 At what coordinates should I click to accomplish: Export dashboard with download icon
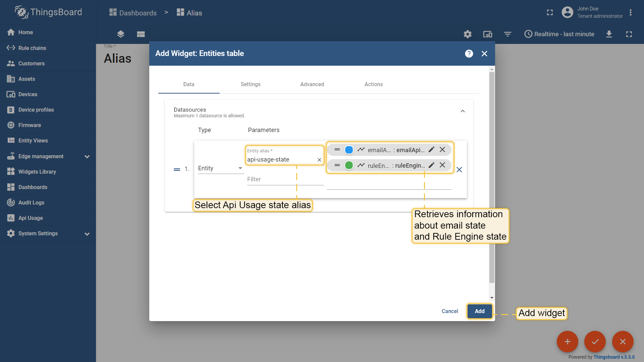click(609, 34)
